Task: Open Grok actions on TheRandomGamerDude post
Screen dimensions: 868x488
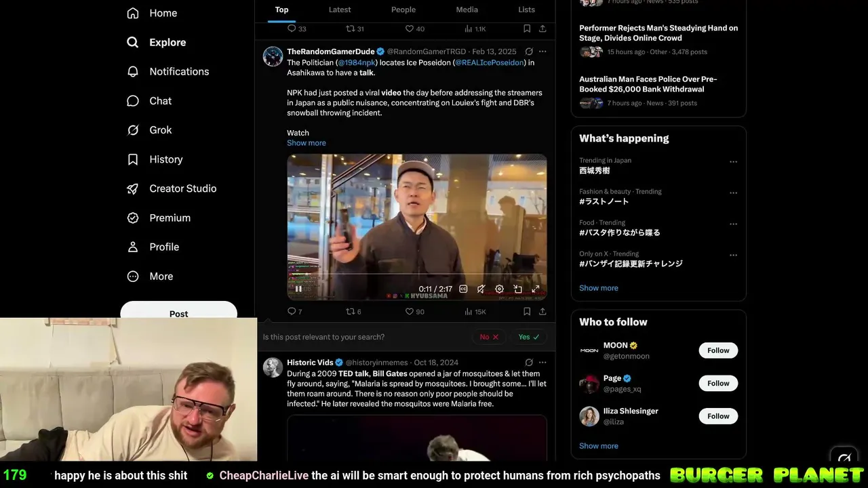Action: point(529,52)
